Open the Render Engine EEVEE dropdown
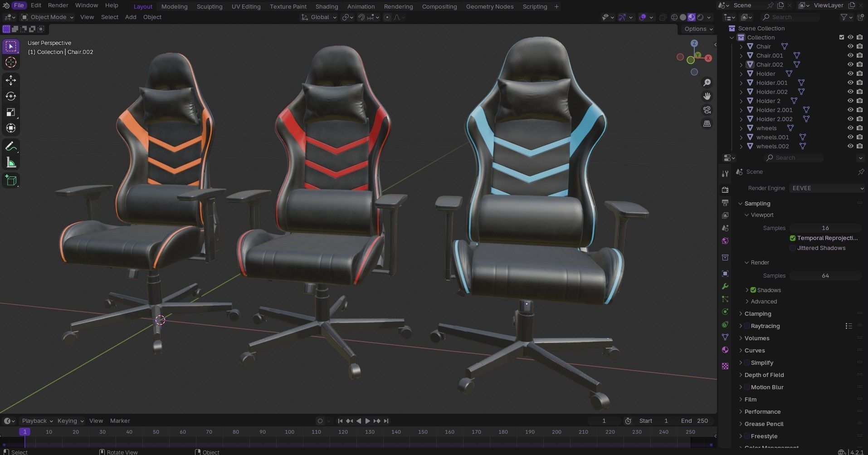The height and width of the screenshot is (455, 868). [827, 188]
